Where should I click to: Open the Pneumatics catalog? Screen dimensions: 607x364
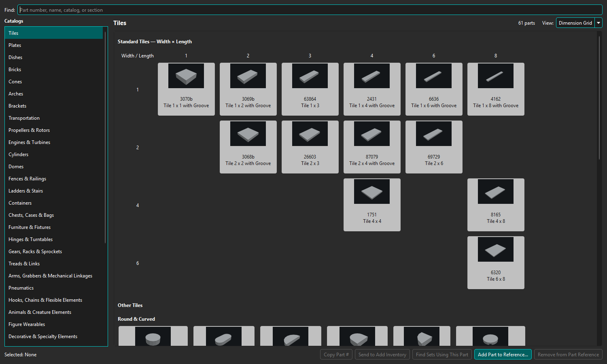click(x=54, y=288)
